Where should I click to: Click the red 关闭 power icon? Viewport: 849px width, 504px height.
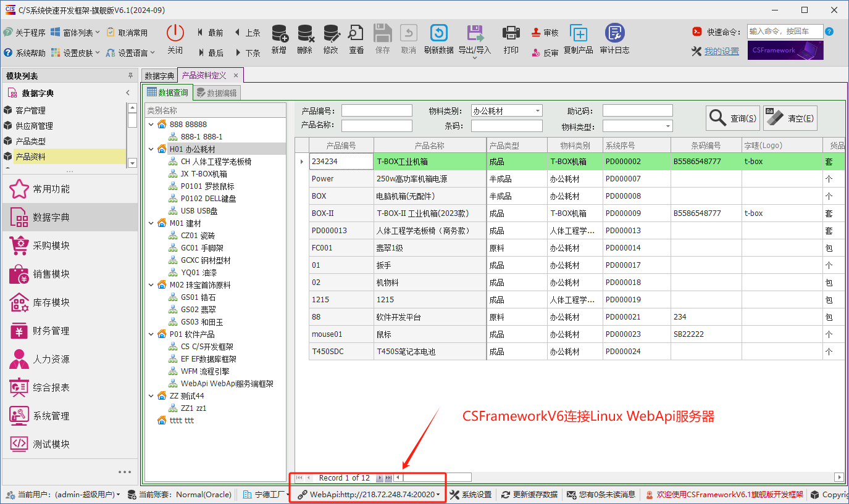175,34
